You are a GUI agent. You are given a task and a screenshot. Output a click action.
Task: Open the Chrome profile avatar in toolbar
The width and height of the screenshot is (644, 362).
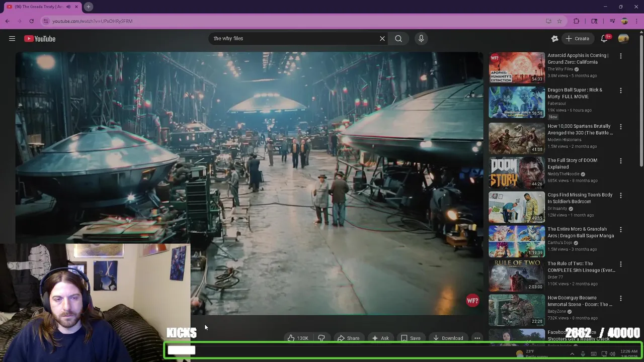pos(624,21)
